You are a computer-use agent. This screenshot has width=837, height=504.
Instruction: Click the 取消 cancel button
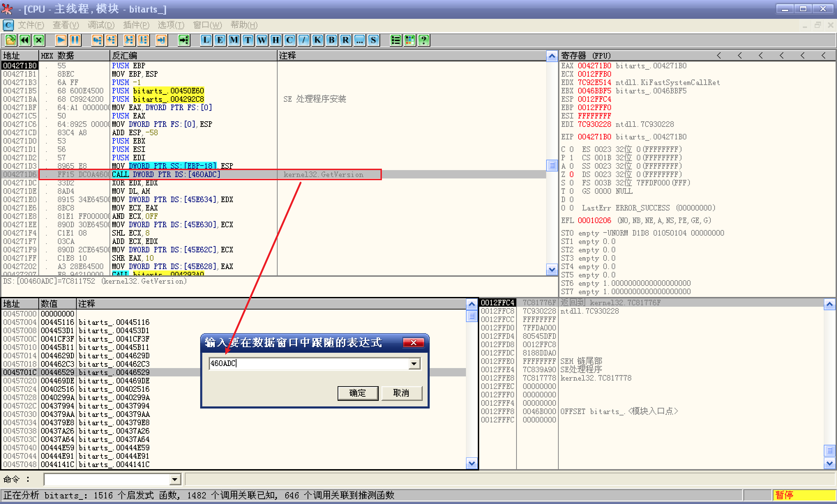[x=401, y=393]
